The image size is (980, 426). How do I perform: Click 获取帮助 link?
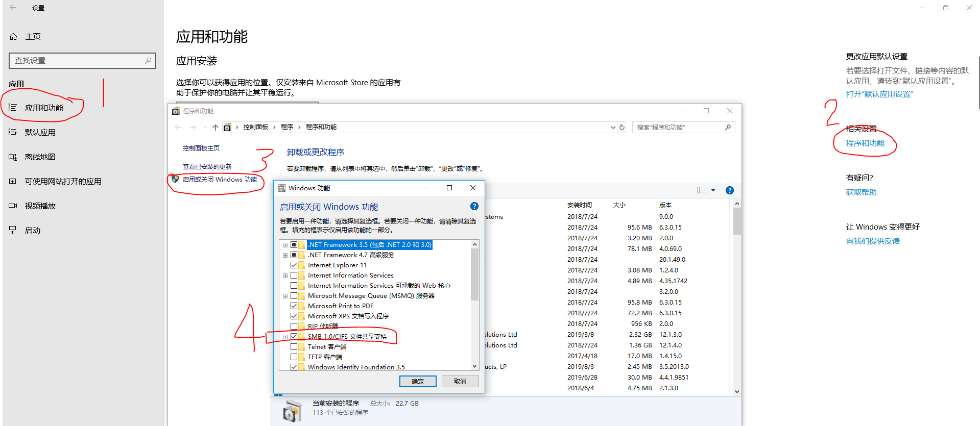click(x=861, y=192)
